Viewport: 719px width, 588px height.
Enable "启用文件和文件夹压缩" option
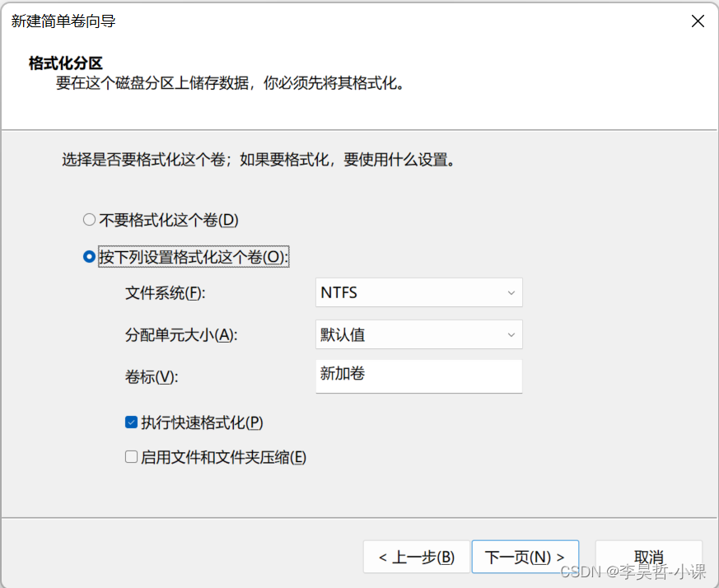131,457
